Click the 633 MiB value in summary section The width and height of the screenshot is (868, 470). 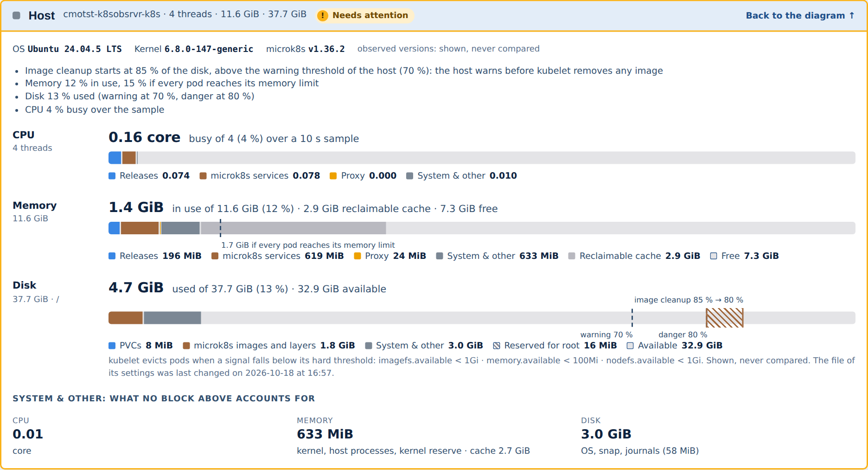(325, 434)
